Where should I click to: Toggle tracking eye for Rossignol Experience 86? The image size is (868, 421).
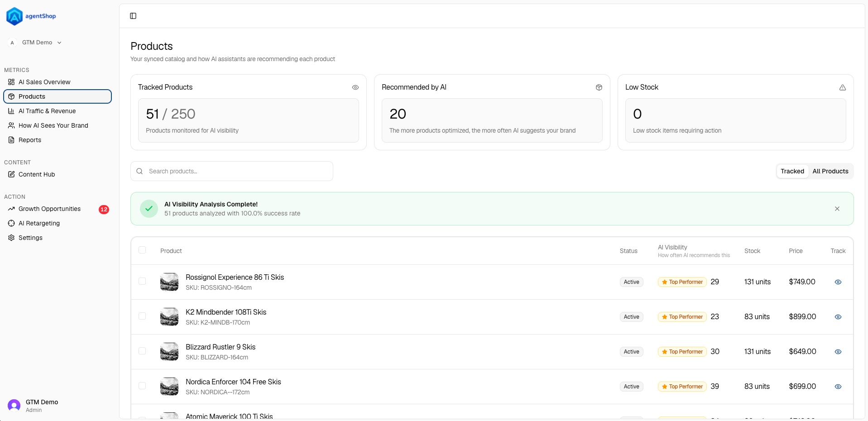838,282
